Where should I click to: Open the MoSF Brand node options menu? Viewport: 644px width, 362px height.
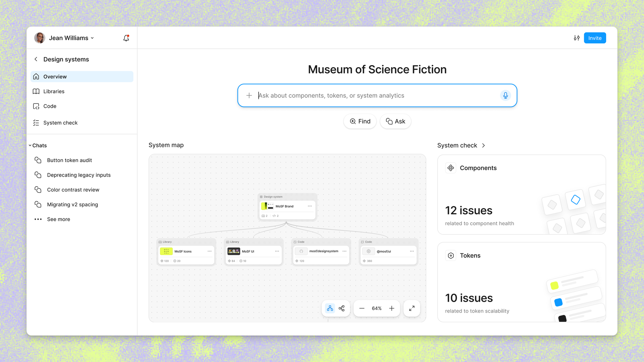tap(310, 206)
